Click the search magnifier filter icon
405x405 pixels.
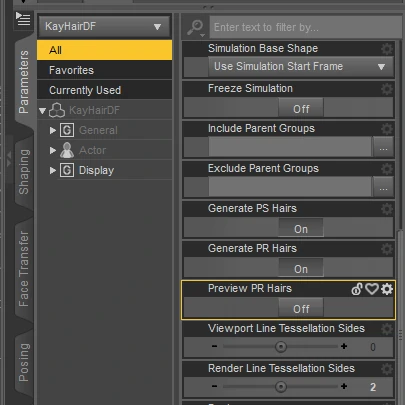(x=196, y=28)
